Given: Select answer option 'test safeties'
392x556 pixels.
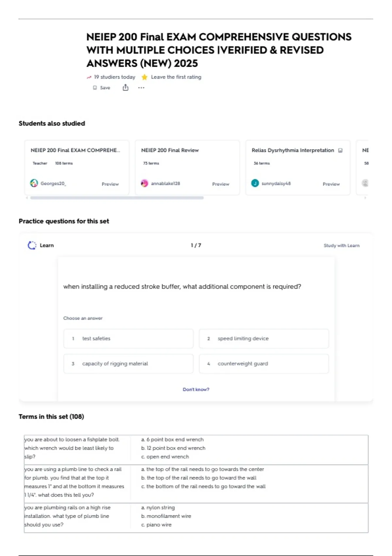Looking at the screenshot, I should coord(128,339).
